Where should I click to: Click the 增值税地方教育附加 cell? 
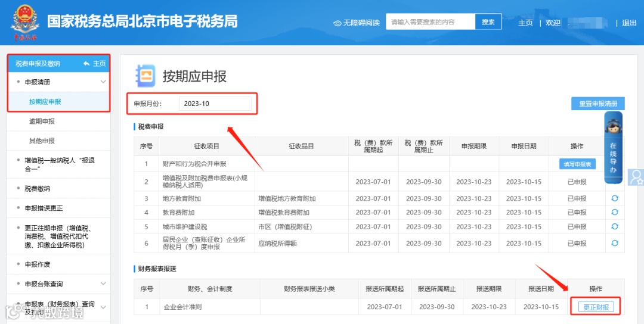click(x=302, y=198)
